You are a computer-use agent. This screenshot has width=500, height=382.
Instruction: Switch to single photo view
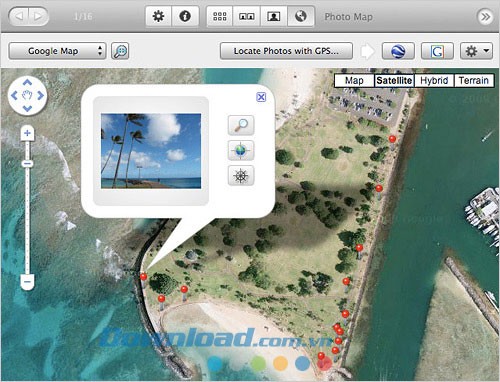(x=274, y=16)
